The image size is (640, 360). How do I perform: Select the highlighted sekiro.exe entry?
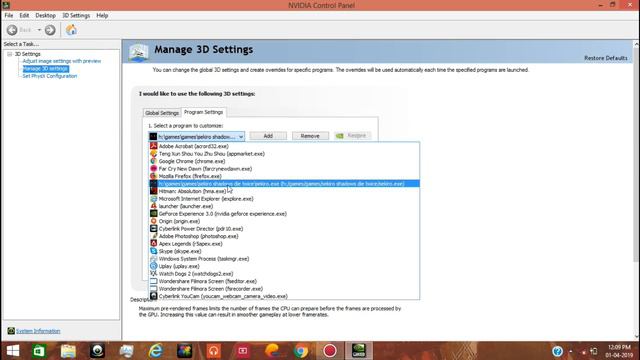pyautogui.click(x=284, y=184)
